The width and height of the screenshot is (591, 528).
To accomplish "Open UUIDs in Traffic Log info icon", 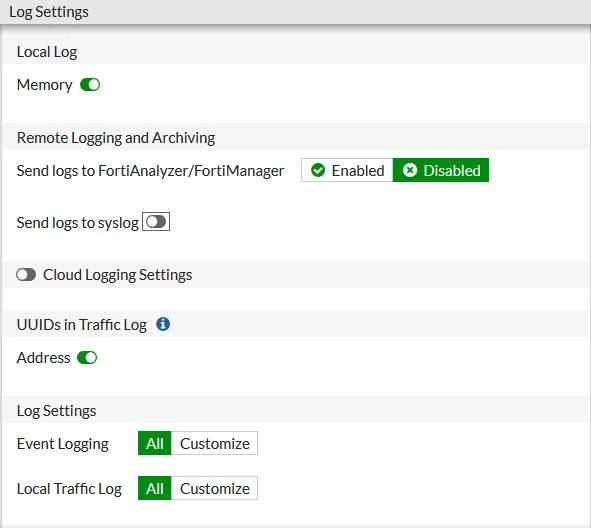I will click(163, 324).
